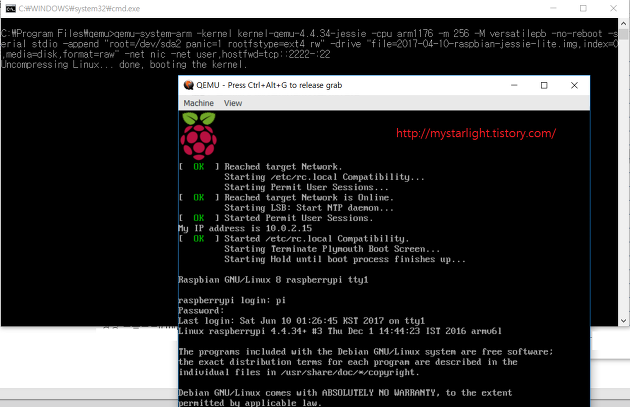
Task: Click the cmd.exe icon in the title bar
Action: tap(10, 8)
